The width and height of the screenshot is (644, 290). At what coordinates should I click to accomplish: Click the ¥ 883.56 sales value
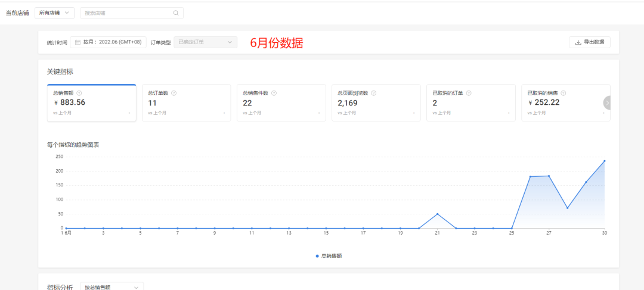click(69, 102)
